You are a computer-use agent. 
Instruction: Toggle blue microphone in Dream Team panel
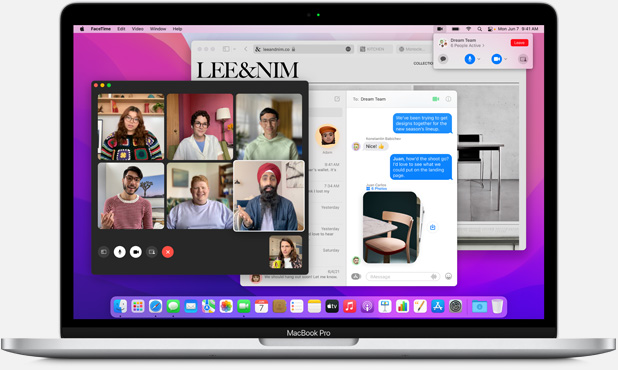pyautogui.click(x=469, y=59)
